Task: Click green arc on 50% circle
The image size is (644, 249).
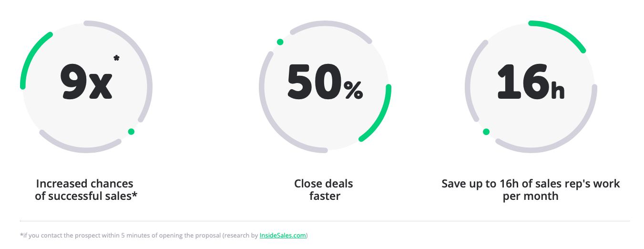Action: click(x=382, y=119)
